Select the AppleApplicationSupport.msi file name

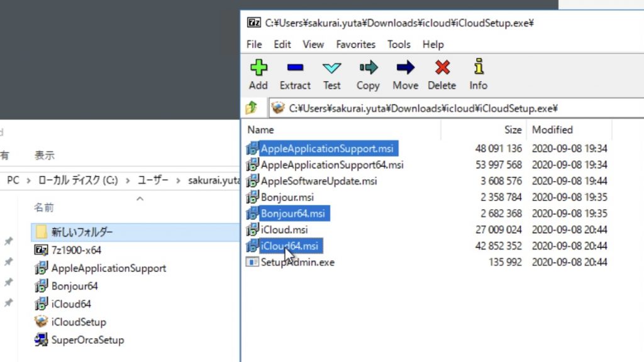[x=327, y=148]
